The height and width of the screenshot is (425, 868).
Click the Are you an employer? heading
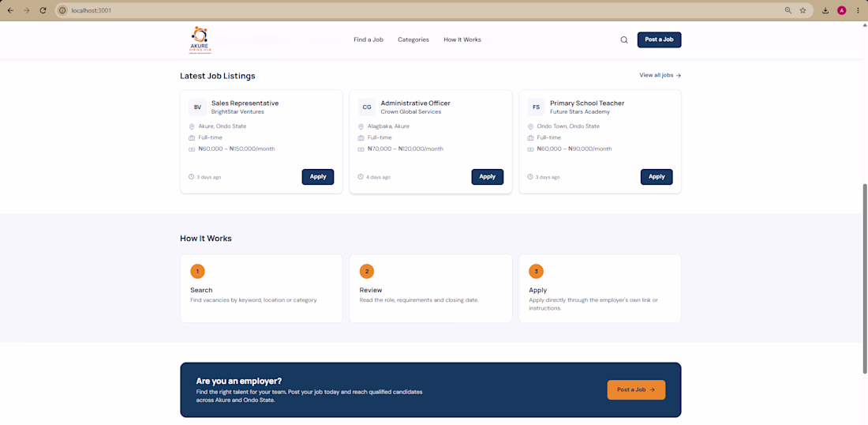point(239,382)
